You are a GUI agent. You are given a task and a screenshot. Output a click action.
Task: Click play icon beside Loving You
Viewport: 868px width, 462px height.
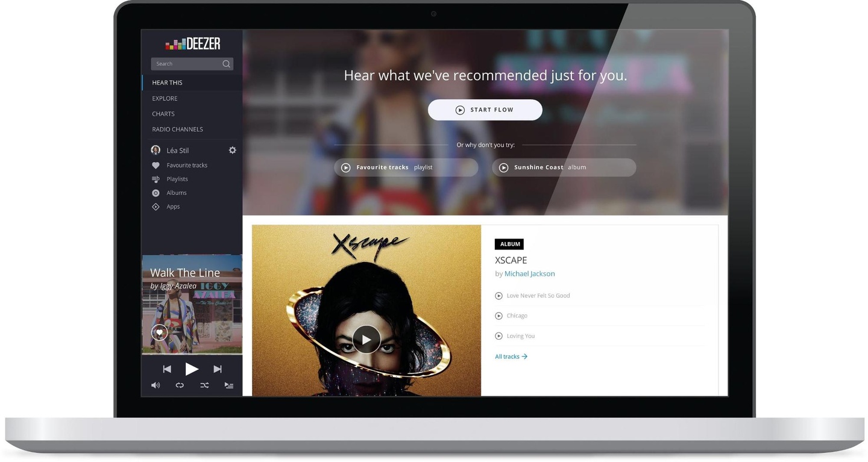pos(498,336)
